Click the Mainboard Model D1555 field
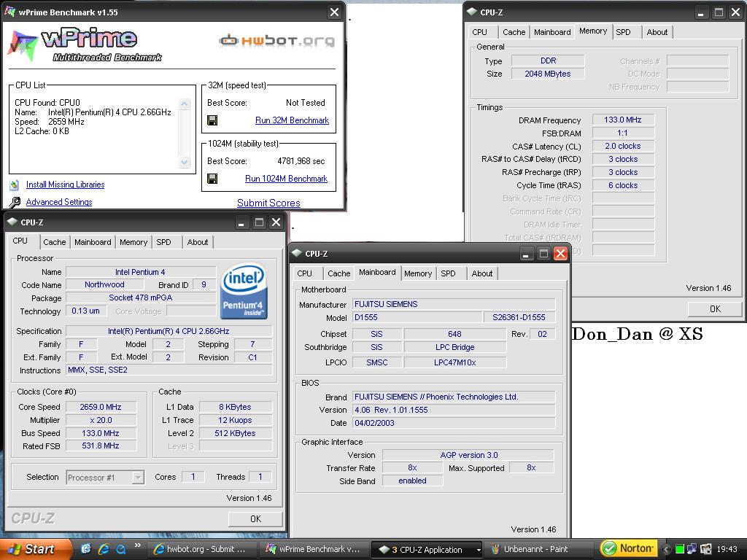747x560 pixels. (417, 317)
